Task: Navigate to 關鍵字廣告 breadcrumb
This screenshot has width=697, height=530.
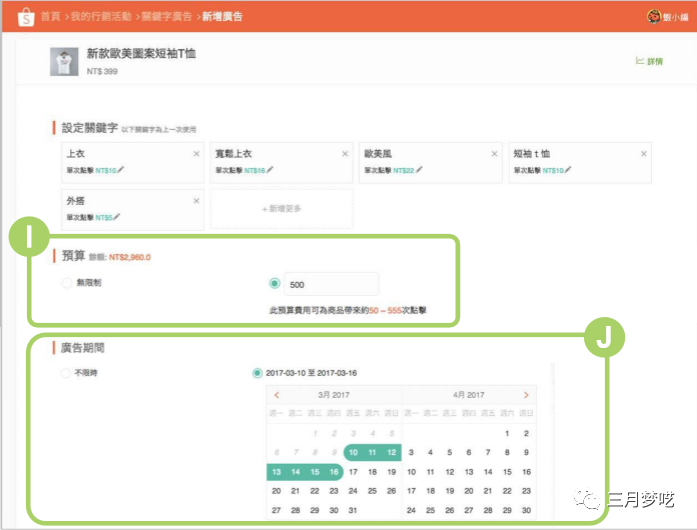Action: pyautogui.click(x=168, y=17)
